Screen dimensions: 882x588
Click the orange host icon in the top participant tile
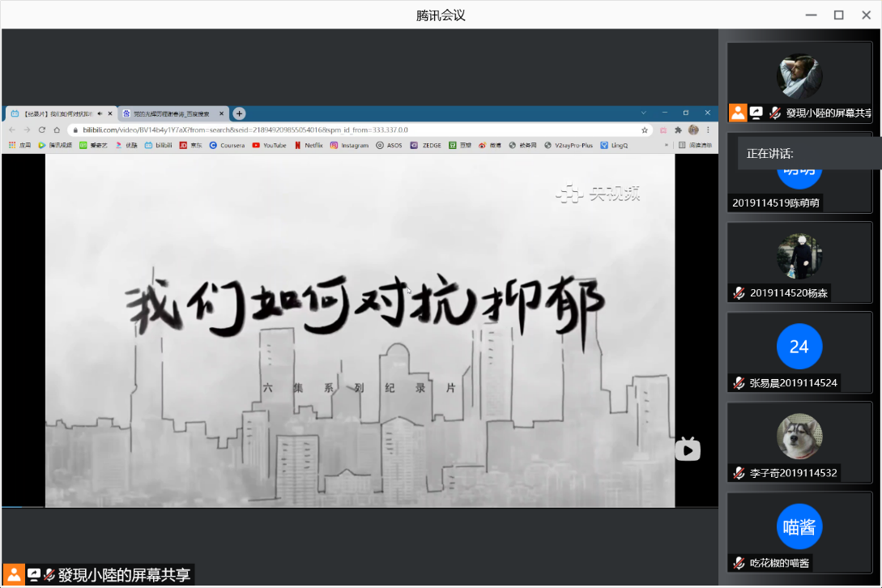(x=738, y=113)
